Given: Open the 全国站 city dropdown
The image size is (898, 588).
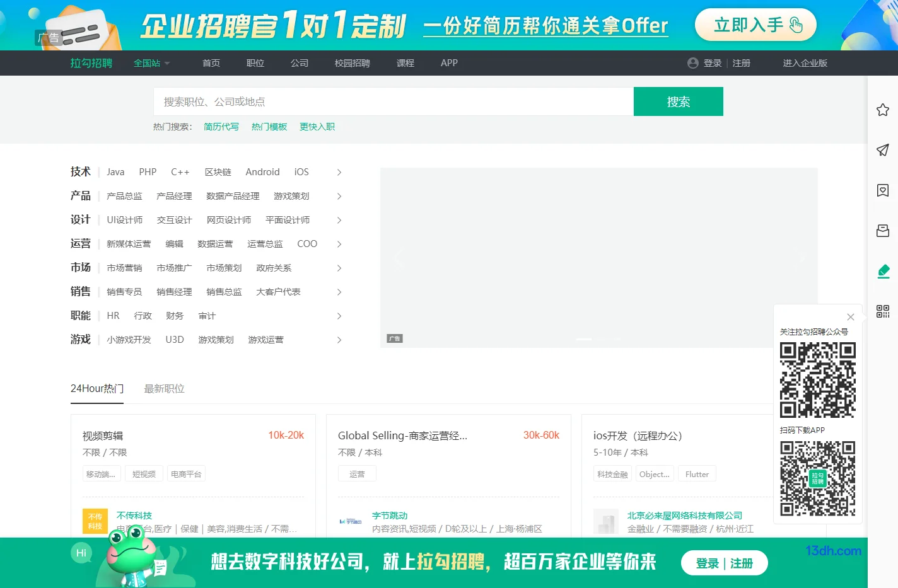Looking at the screenshot, I should coord(151,63).
